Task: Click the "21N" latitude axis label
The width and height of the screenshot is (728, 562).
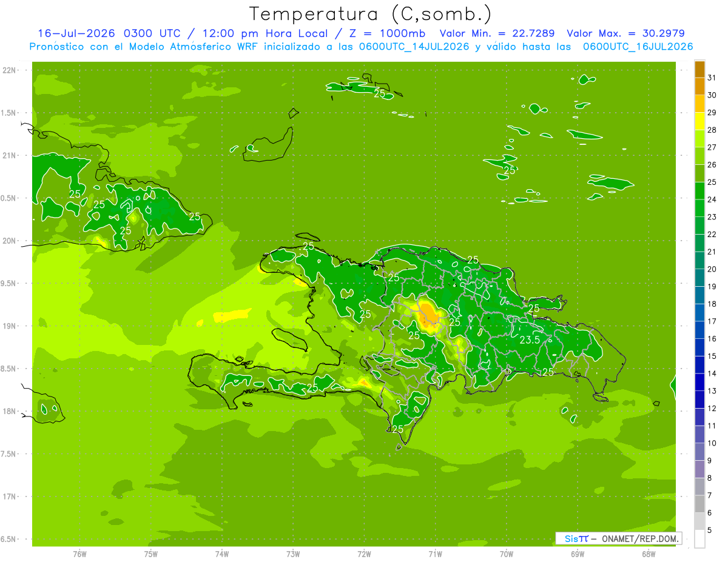Action: click(x=9, y=156)
